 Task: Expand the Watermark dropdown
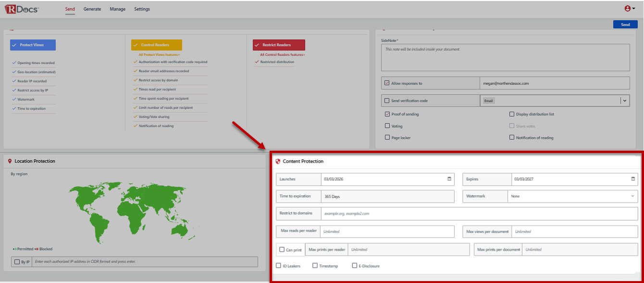tap(572, 196)
